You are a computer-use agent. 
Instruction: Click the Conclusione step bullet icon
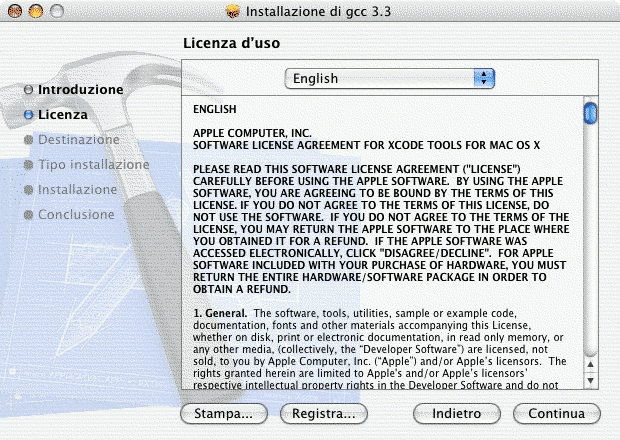tap(28, 215)
